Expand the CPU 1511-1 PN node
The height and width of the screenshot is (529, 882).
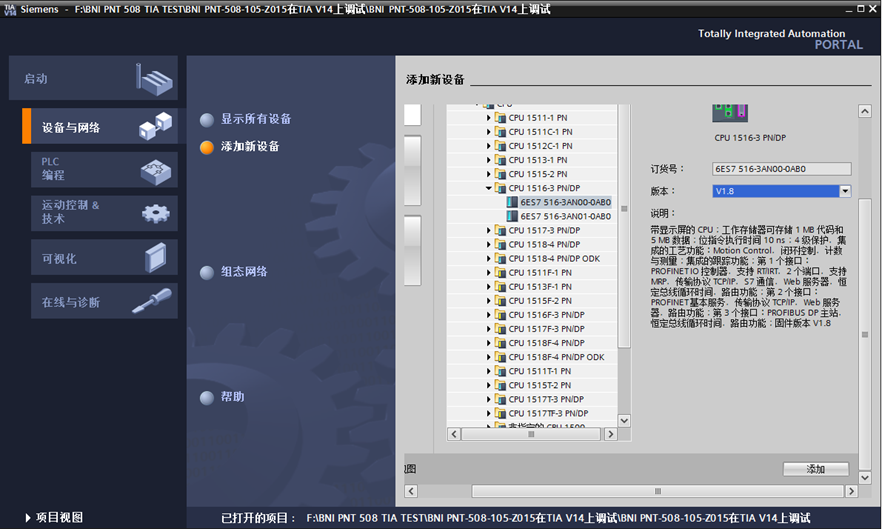click(x=489, y=118)
